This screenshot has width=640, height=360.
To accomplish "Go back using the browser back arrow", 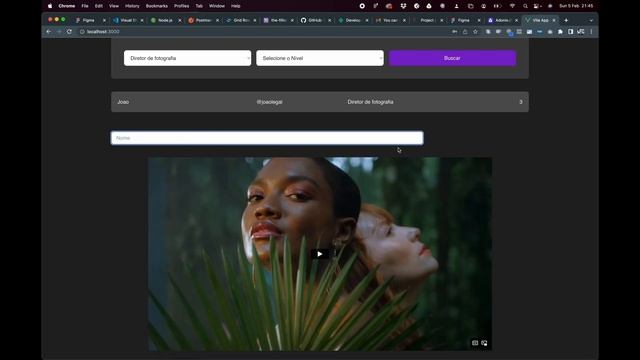I will (49, 31).
